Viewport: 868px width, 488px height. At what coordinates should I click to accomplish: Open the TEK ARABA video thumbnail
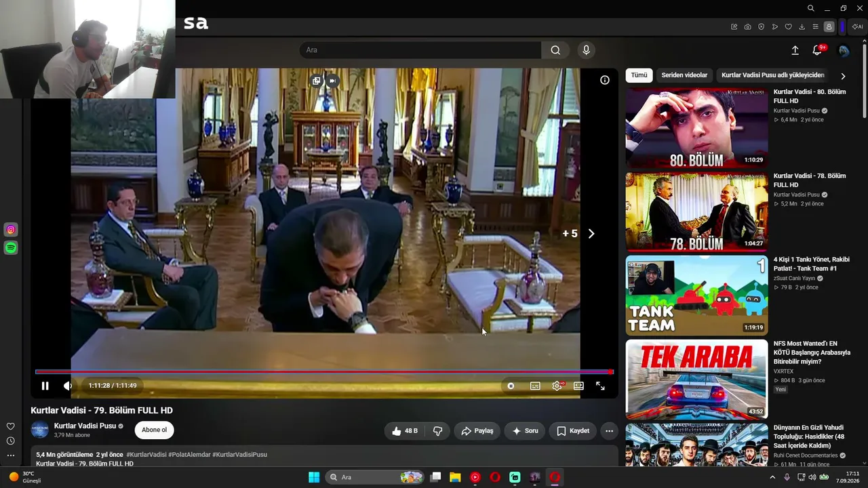(696, 380)
